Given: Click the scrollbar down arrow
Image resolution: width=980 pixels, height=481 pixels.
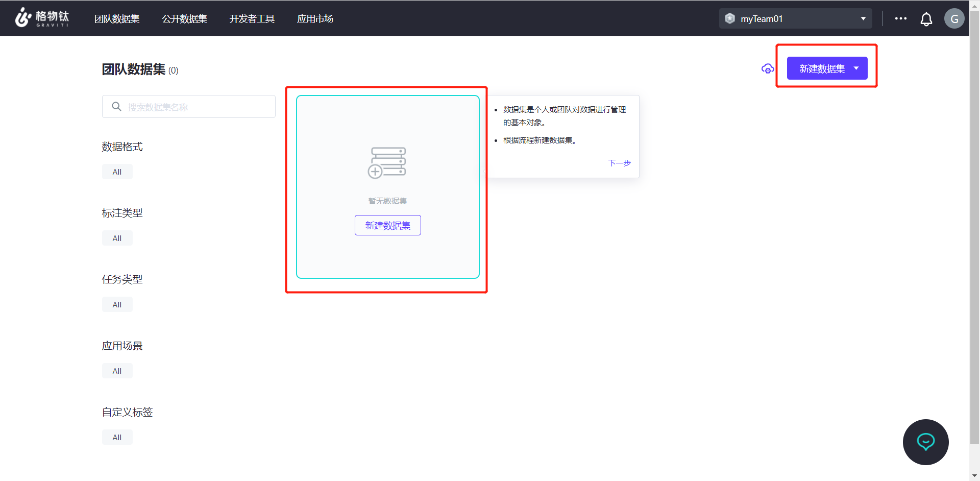Looking at the screenshot, I should [x=974, y=476].
